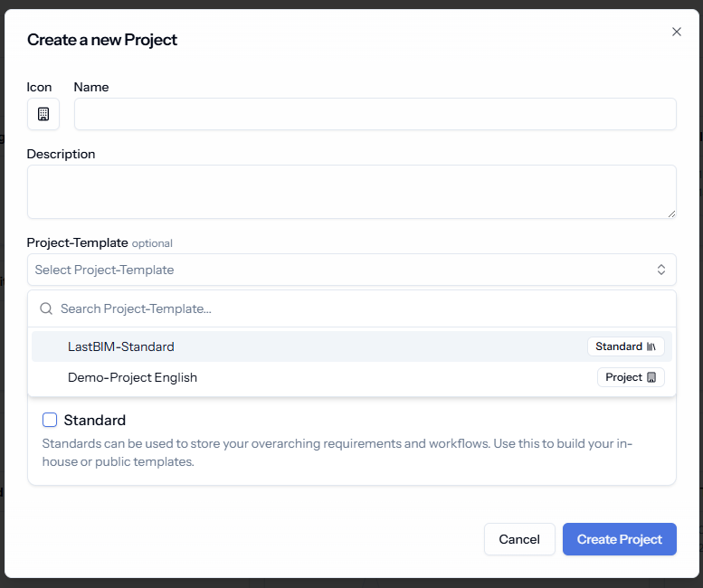703x588 pixels.
Task: Open the Select Project-Template dropdown
Action: tap(352, 270)
